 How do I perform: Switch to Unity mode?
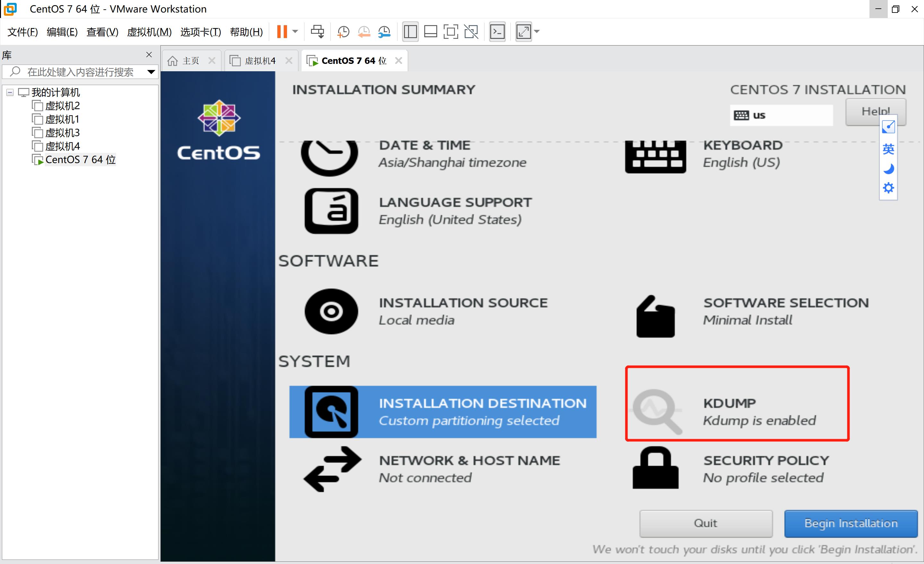(x=471, y=31)
